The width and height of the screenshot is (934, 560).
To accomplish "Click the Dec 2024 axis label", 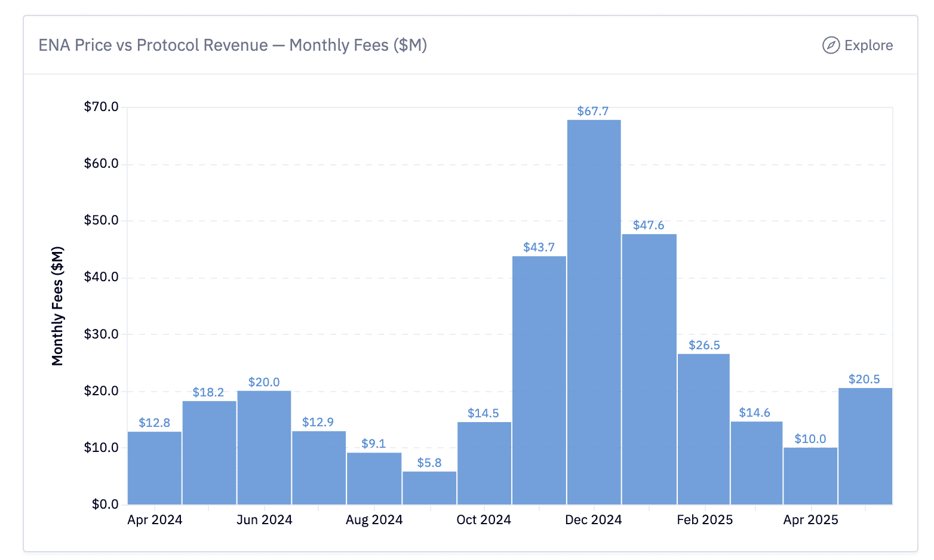I will (594, 519).
